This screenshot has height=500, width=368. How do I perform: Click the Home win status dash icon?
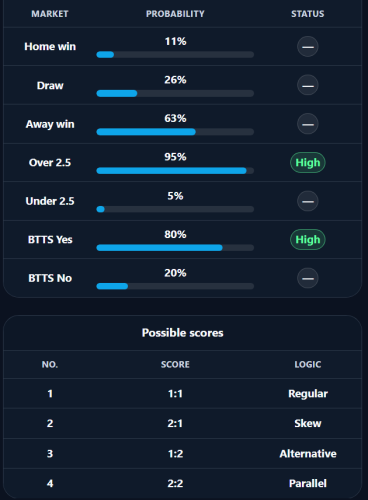click(x=307, y=47)
